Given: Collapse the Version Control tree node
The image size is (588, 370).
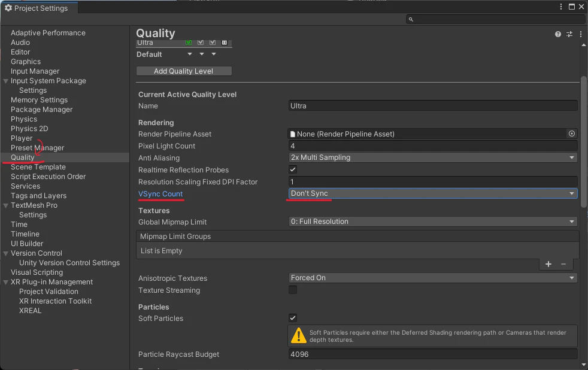Looking at the screenshot, I should point(5,253).
